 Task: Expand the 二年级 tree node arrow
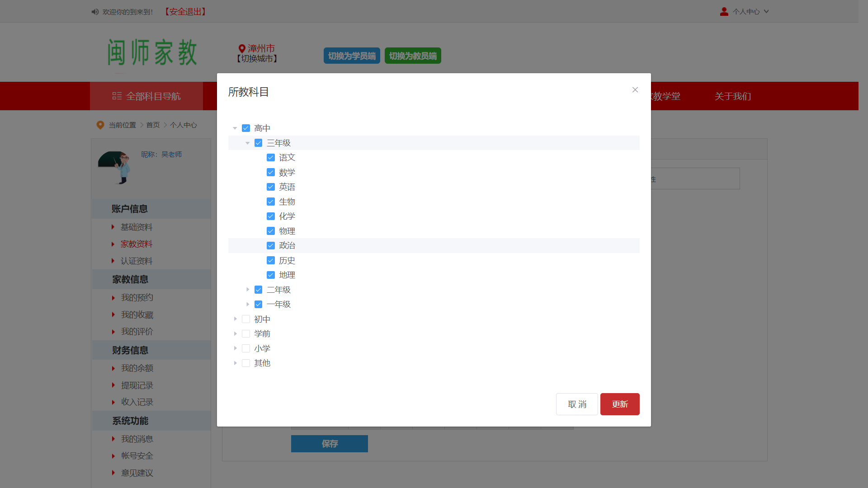[x=248, y=290]
